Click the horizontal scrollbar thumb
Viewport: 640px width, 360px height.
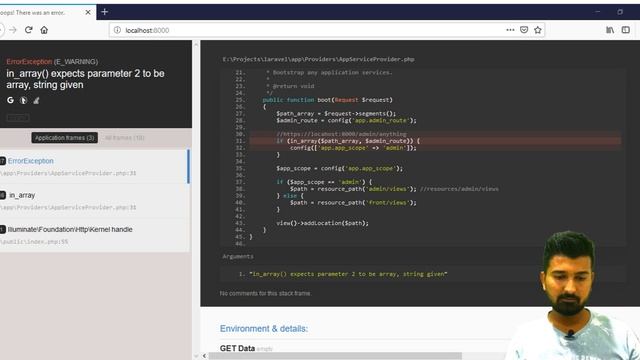coord(335,356)
